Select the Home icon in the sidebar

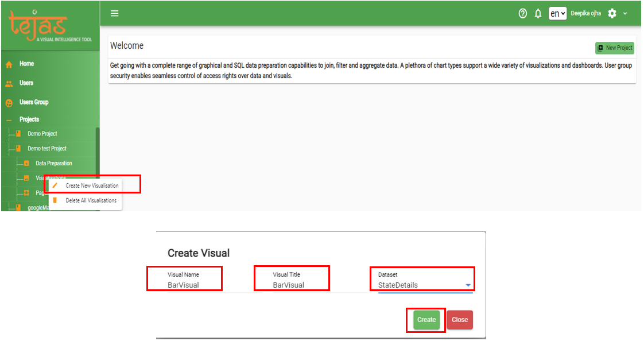(x=10, y=64)
